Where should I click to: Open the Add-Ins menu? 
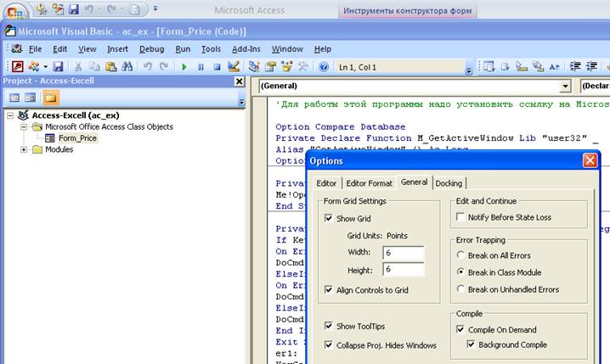pyautogui.click(x=246, y=49)
